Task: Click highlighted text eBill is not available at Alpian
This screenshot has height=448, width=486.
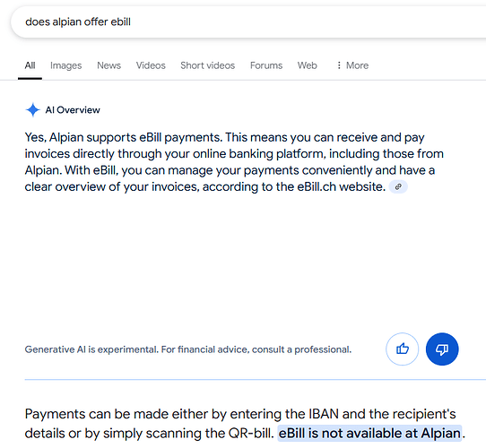Action: pos(369,433)
